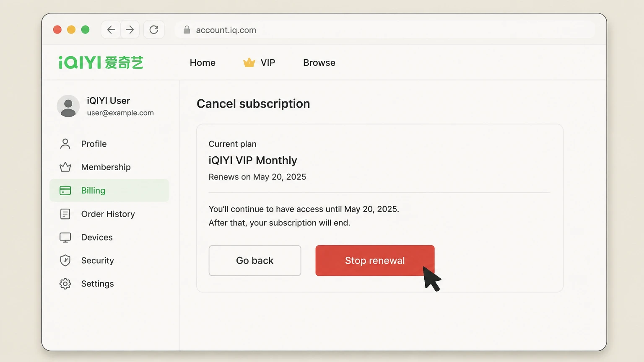Image resolution: width=644 pixels, height=362 pixels.
Task: Click the Renews on May 20, 2025 text
Action: coord(257,177)
